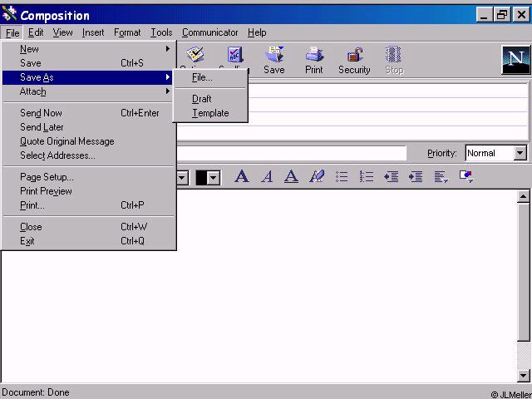Image resolution: width=532 pixels, height=399 pixels.
Task: Click the remove styles eraser icon
Action: point(317,176)
